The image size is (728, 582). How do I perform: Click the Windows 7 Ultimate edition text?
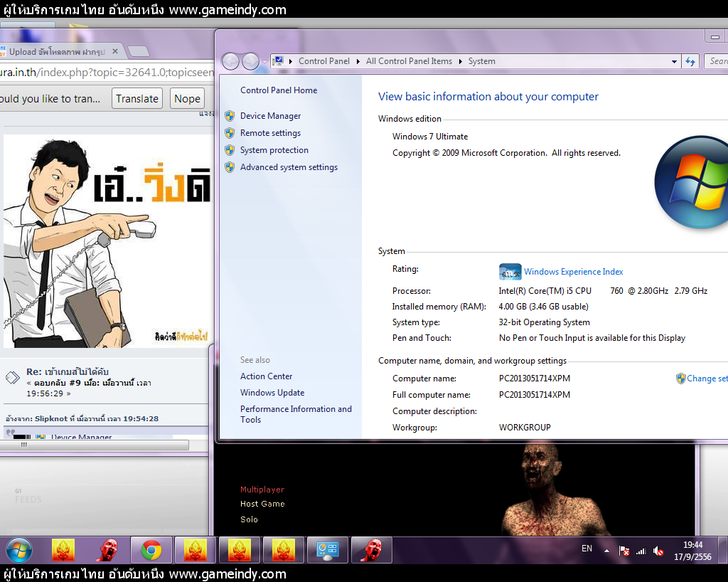[430, 137]
